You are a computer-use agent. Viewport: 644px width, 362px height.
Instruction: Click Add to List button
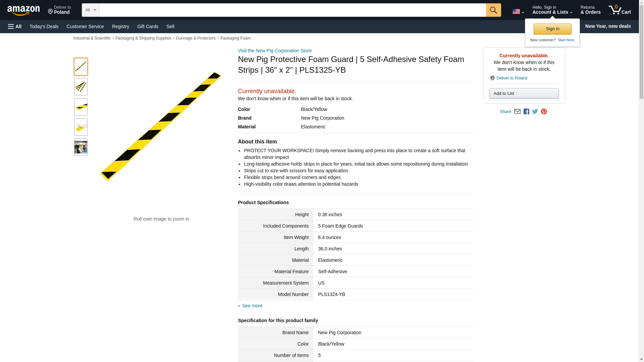point(524,94)
